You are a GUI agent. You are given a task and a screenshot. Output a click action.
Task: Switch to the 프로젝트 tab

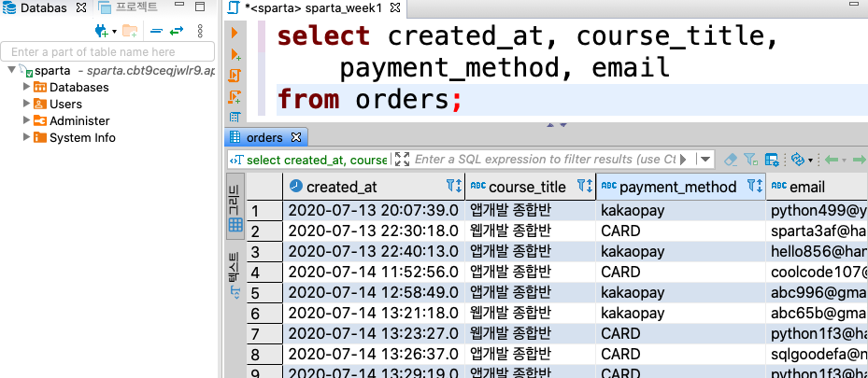pos(128,7)
